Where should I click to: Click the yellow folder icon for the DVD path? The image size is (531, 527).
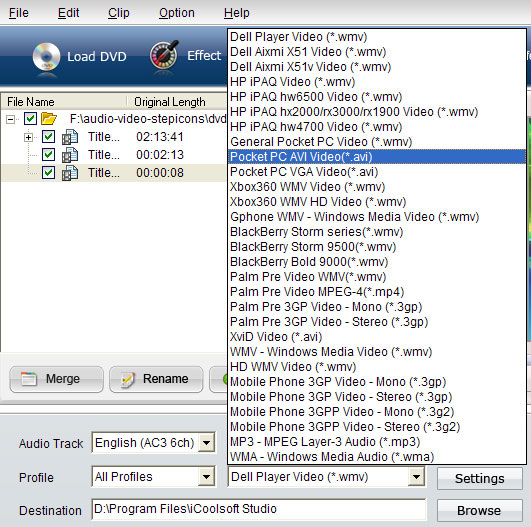click(x=49, y=119)
